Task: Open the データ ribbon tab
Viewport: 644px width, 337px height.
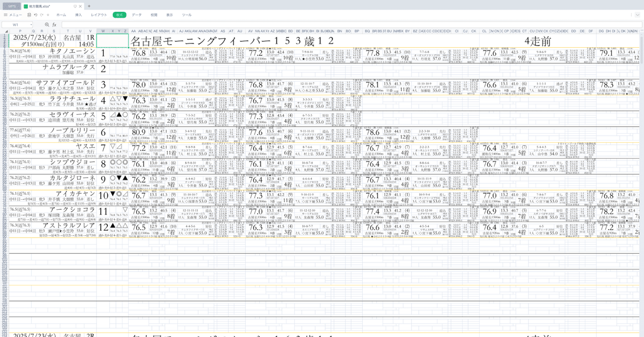Action: pyautogui.click(x=137, y=15)
